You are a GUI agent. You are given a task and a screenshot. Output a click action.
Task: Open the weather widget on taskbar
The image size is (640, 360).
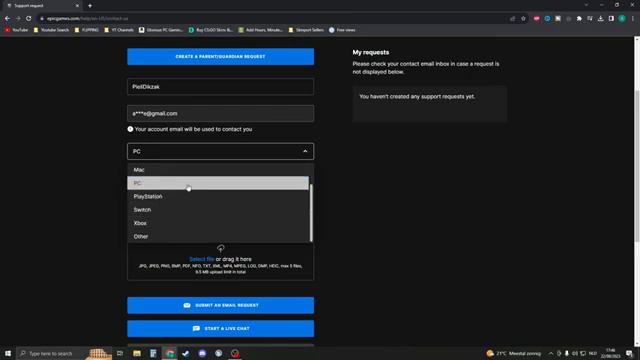(513, 353)
